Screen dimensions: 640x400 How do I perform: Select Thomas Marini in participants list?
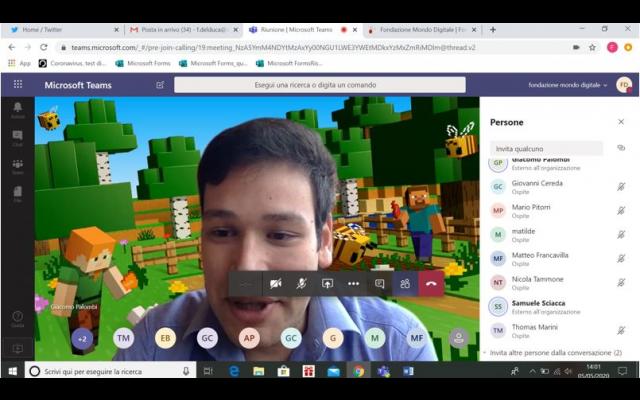coord(558,331)
